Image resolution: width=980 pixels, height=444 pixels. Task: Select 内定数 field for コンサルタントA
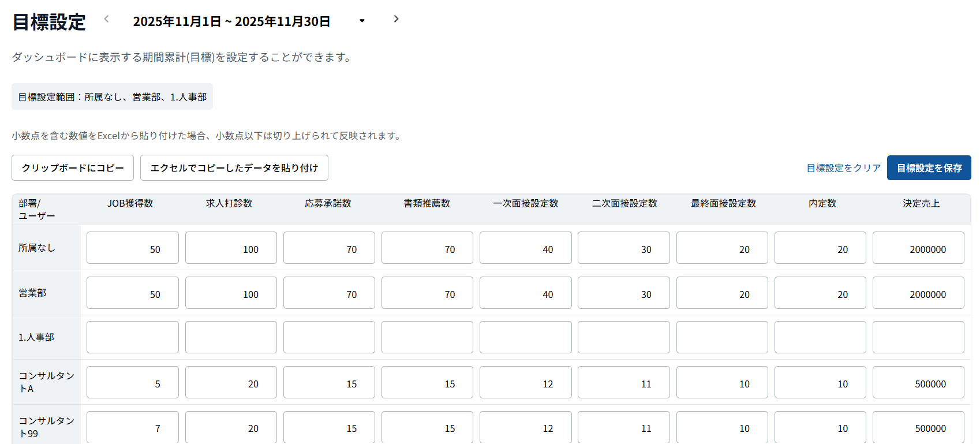pyautogui.click(x=820, y=383)
